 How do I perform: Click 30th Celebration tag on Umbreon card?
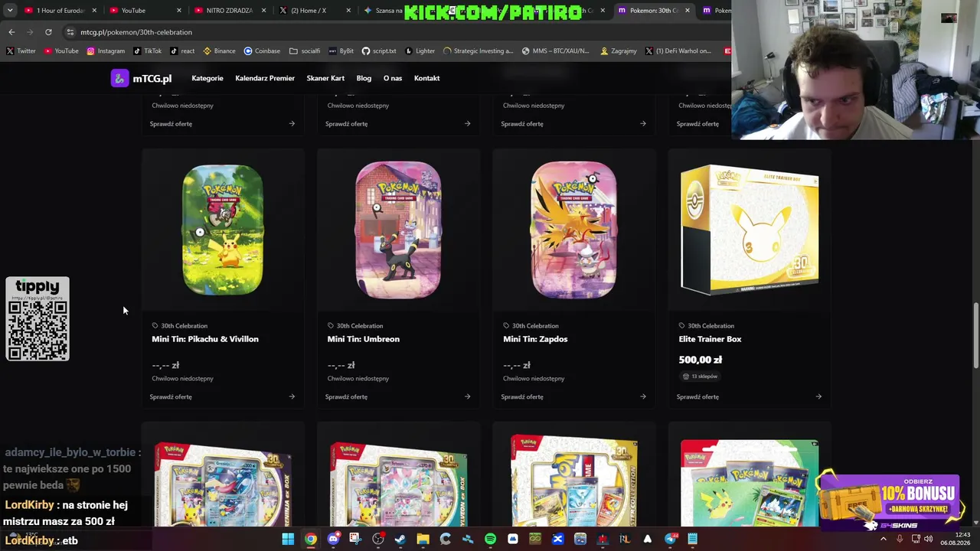(354, 326)
